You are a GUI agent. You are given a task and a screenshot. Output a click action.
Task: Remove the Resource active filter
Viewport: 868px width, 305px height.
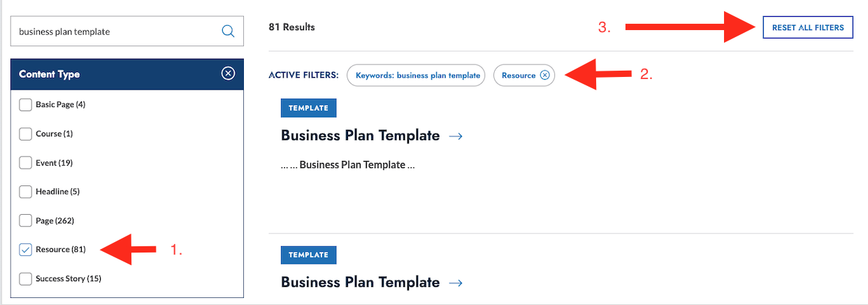click(545, 75)
